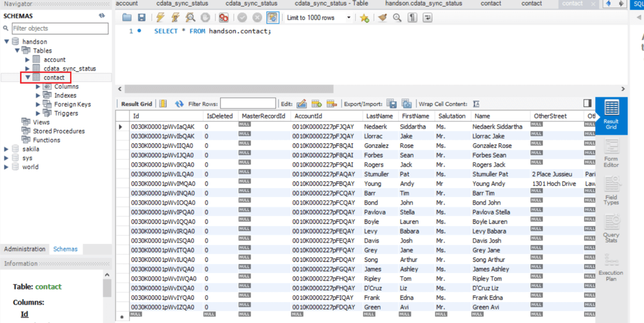
Task: Save query as snippet star icon
Action: (364, 18)
